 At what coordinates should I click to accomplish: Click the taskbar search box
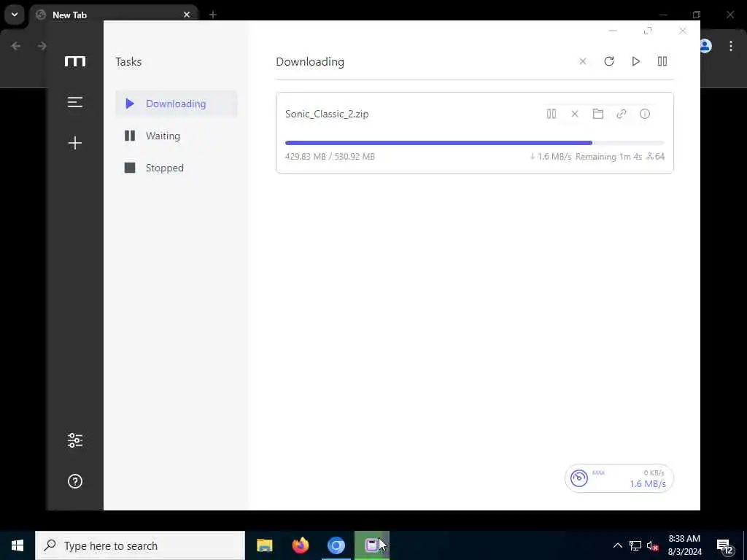[x=140, y=545]
